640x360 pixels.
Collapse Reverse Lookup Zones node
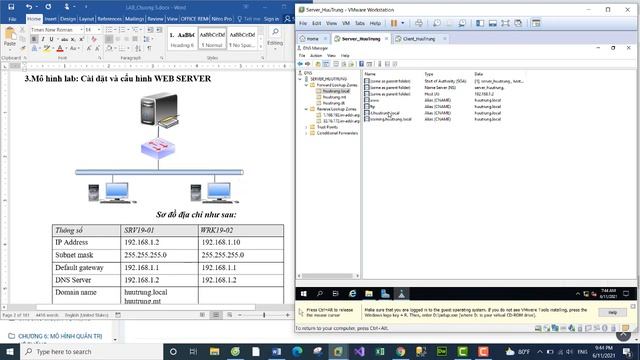[306, 109]
